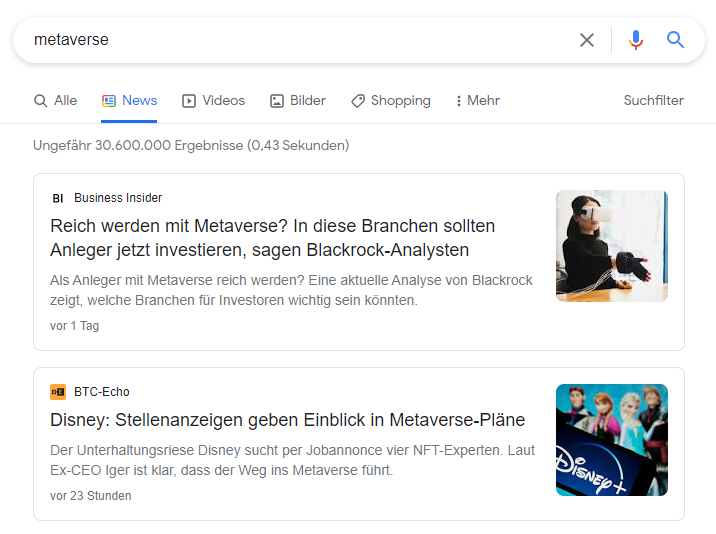Open the VR headset article thumbnail
The height and width of the screenshot is (534, 716).
612,246
